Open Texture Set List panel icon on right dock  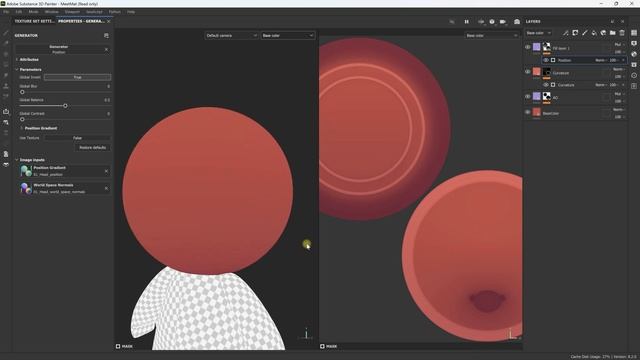[x=634, y=33]
